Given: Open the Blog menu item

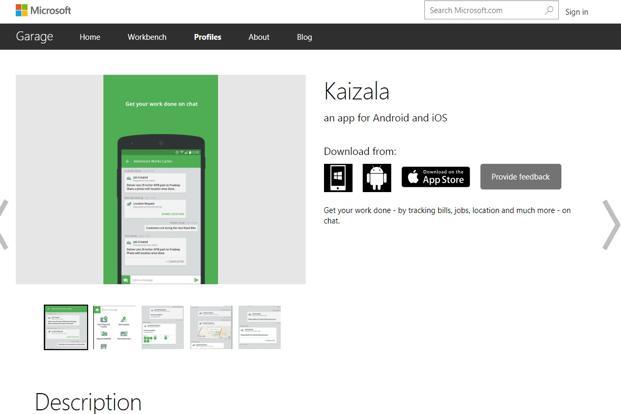Looking at the screenshot, I should click(x=304, y=37).
